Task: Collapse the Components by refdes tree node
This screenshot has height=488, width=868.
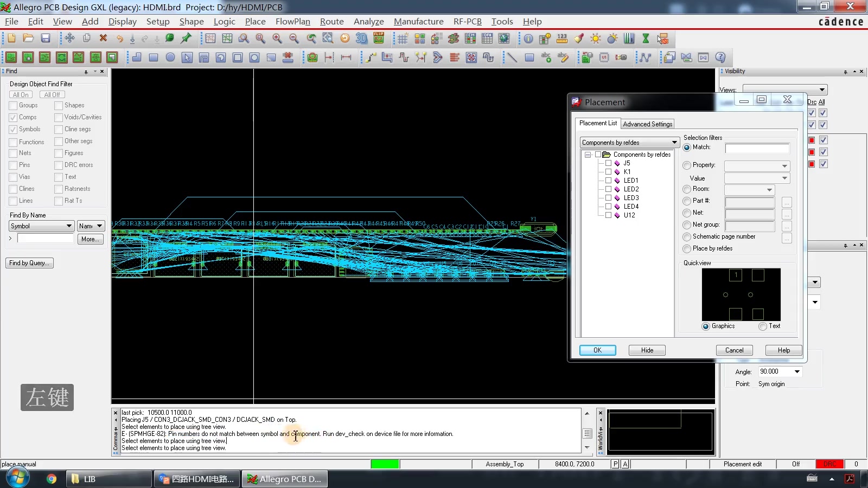Action: [588, 155]
